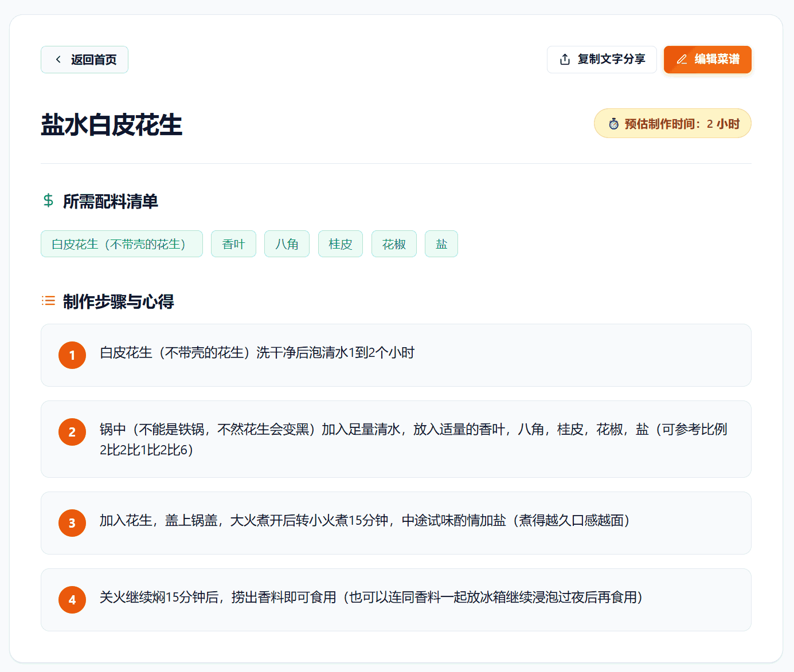
Task: Select the 花椒 ingredient tag
Action: 394,244
